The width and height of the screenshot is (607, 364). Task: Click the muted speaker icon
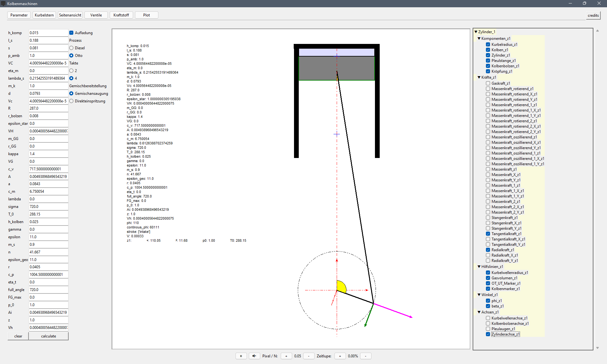[x=254, y=356]
